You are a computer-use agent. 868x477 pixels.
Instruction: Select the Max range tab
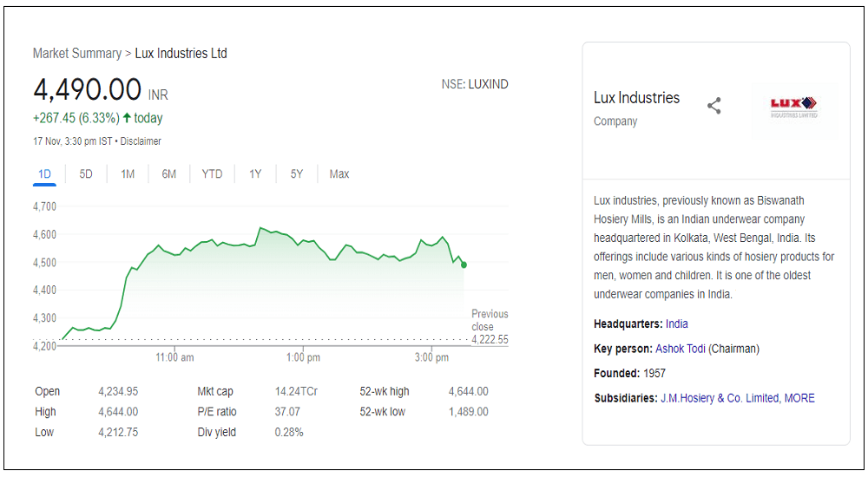[339, 173]
